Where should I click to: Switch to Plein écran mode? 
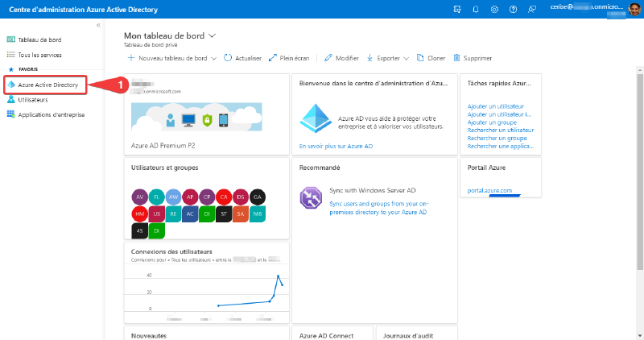coord(289,58)
